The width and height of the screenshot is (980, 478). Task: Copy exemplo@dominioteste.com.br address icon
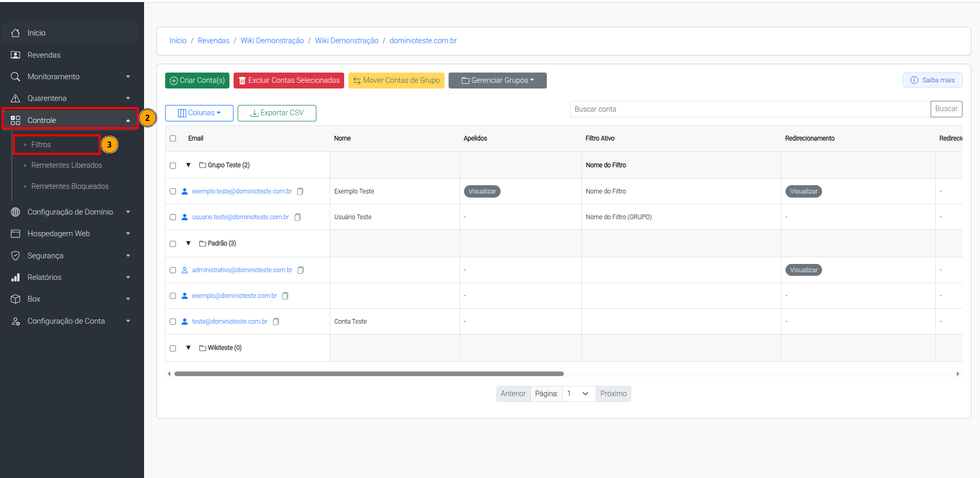(x=286, y=296)
